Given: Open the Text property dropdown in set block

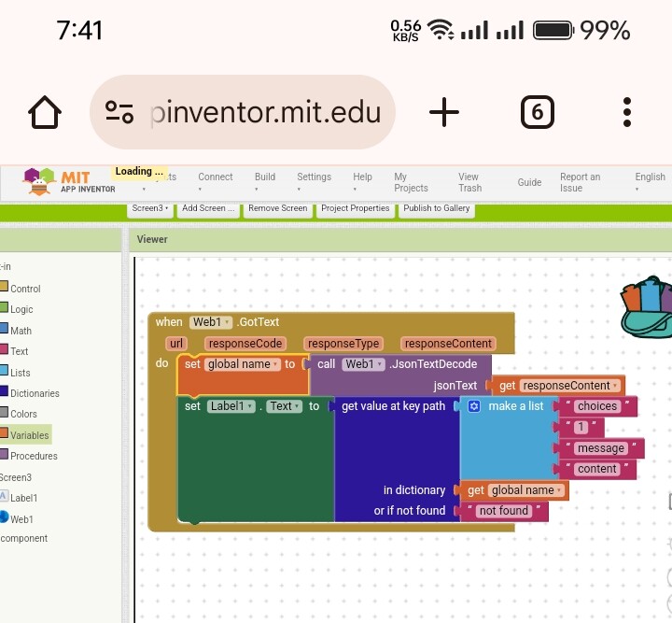Looking at the screenshot, I should [x=284, y=406].
